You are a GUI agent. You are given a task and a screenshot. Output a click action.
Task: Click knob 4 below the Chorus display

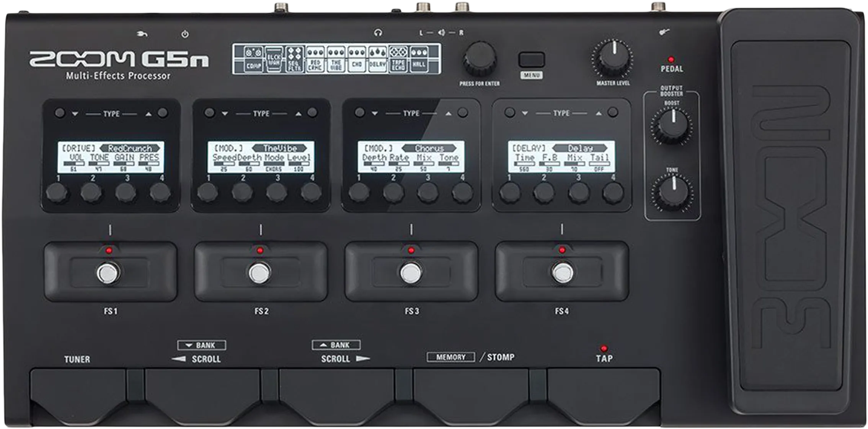click(462, 192)
